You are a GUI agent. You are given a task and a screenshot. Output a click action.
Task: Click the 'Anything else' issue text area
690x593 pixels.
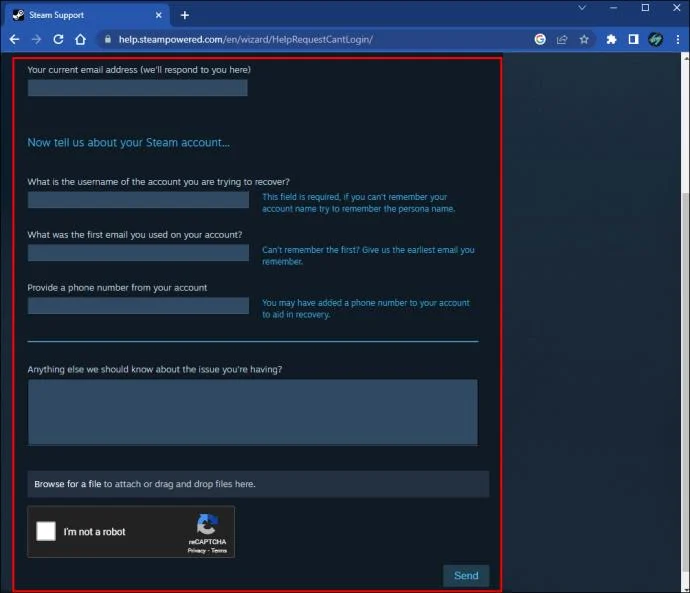click(253, 412)
